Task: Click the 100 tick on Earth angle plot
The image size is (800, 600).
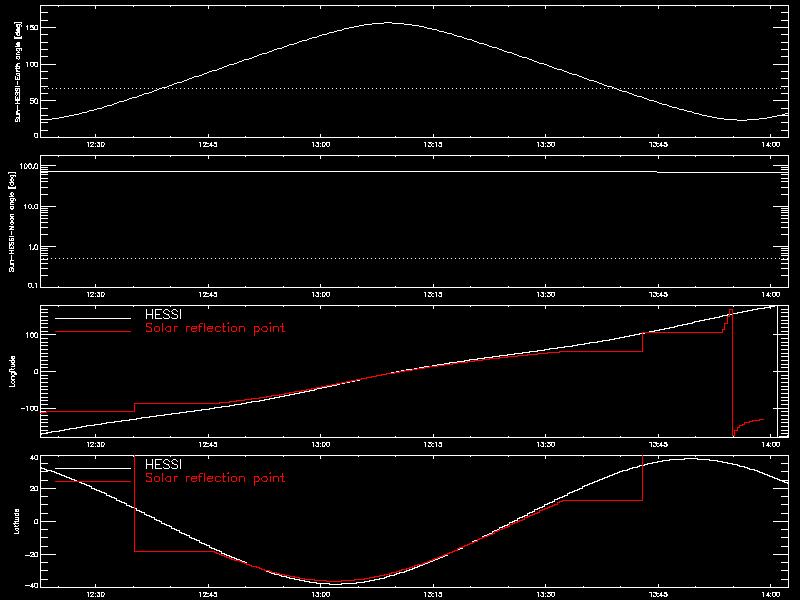Action: (32, 64)
